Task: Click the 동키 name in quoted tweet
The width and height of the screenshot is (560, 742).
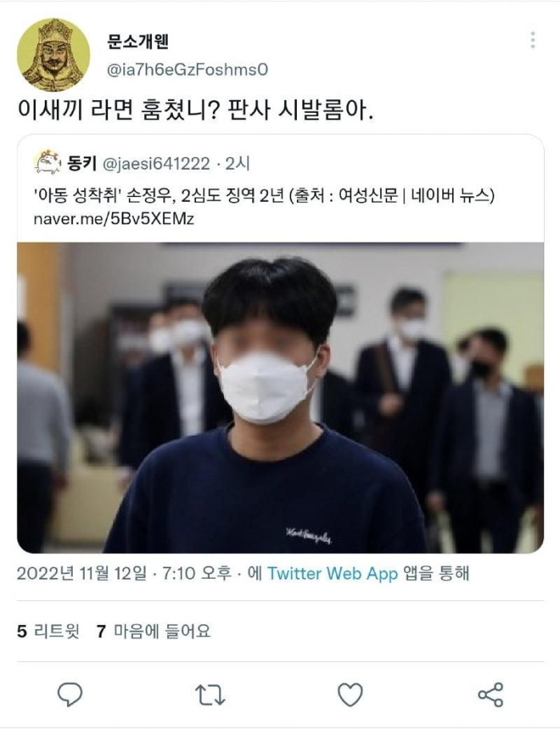Action: [x=82, y=163]
